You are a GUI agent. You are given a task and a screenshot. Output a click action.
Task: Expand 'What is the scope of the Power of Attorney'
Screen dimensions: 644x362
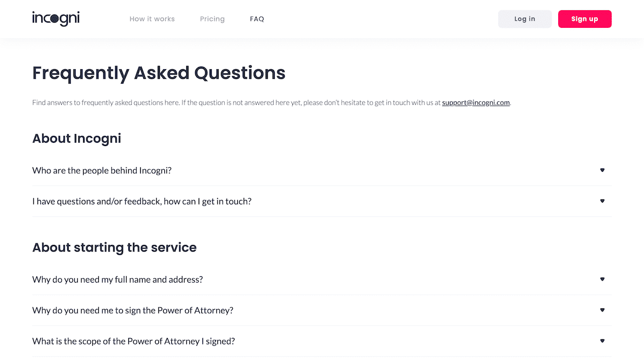133,341
